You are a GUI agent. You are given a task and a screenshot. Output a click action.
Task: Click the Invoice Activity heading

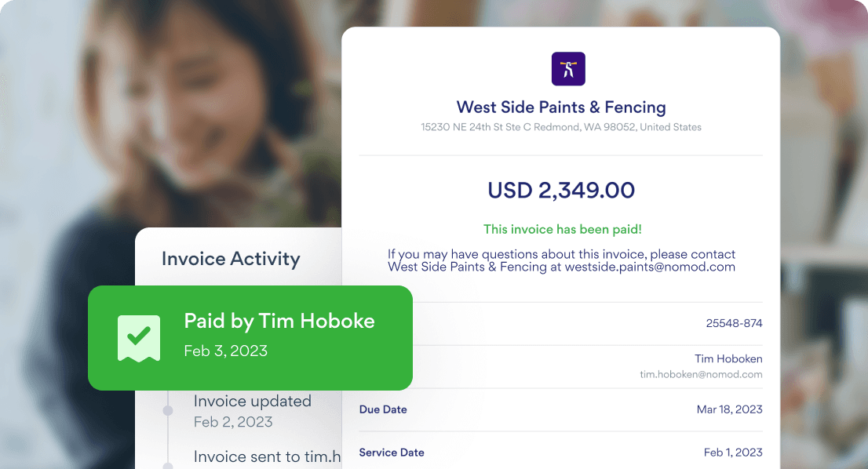(231, 259)
